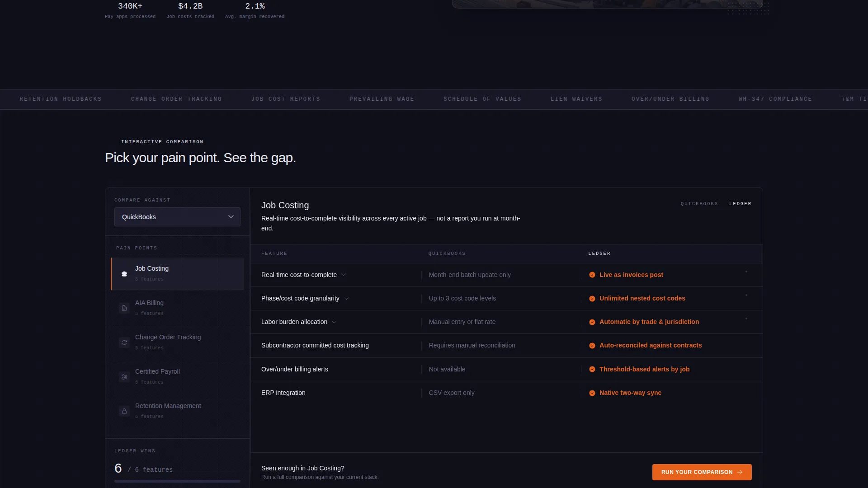868x488 pixels.
Task: Click Lien Waivers ticker label
Action: click(576, 99)
